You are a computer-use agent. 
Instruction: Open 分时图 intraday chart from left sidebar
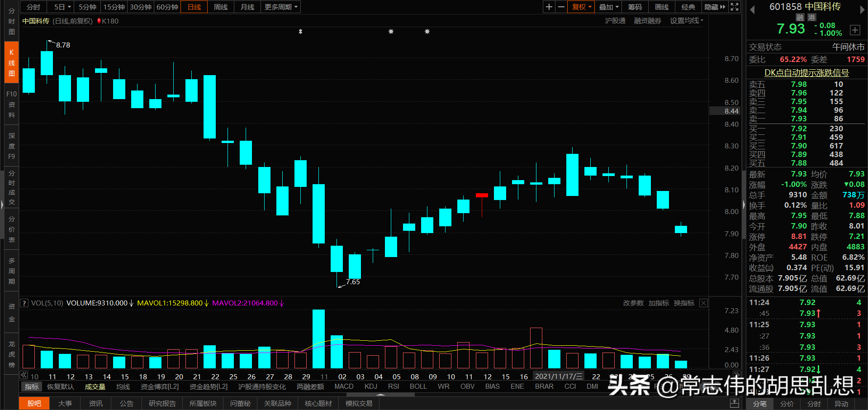tap(11, 21)
